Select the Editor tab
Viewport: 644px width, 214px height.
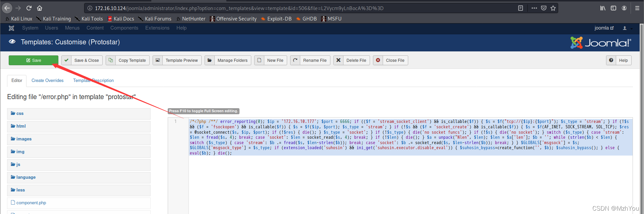(x=17, y=81)
